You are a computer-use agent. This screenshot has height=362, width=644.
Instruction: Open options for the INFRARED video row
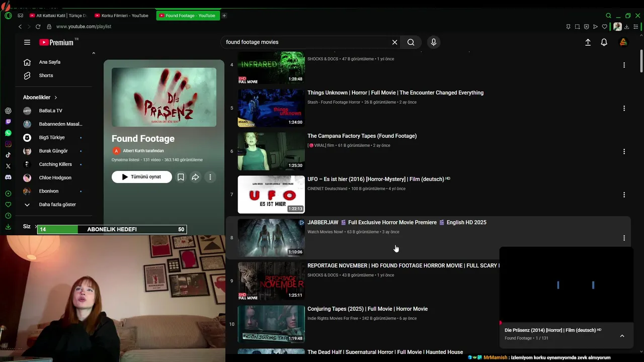click(x=624, y=65)
